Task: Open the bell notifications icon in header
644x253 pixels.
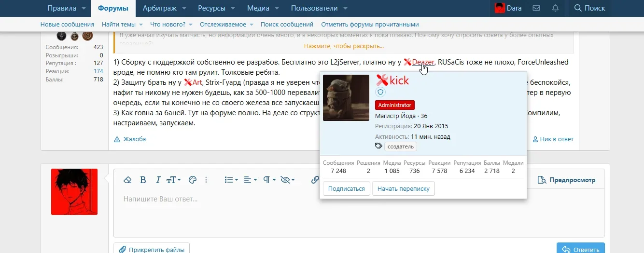Action: (x=555, y=8)
